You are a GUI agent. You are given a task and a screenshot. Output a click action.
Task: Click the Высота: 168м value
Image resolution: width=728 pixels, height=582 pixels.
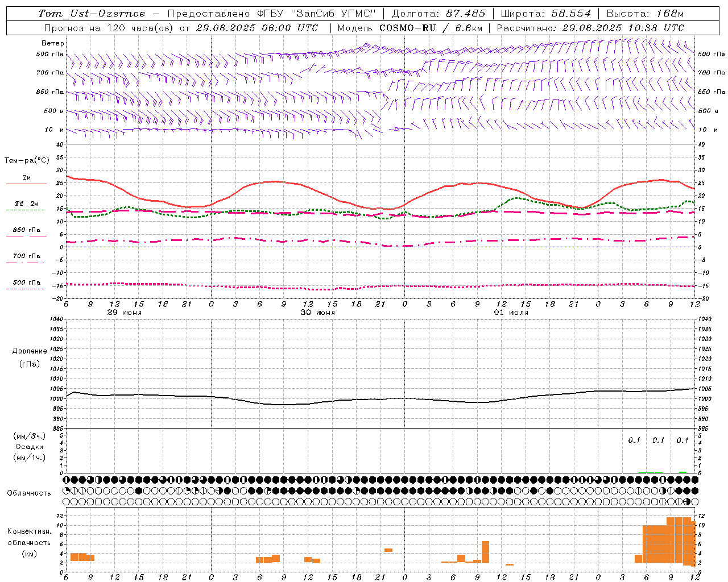(645, 14)
